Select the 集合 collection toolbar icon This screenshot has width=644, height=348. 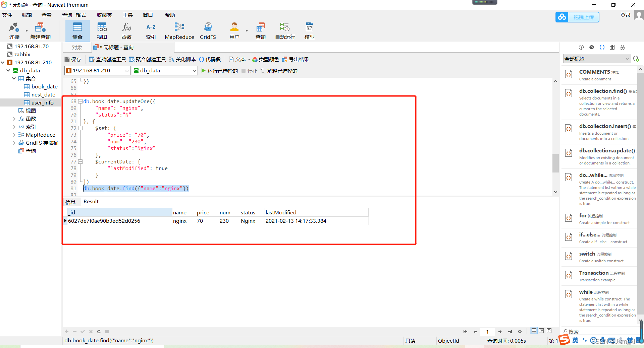[x=77, y=31]
